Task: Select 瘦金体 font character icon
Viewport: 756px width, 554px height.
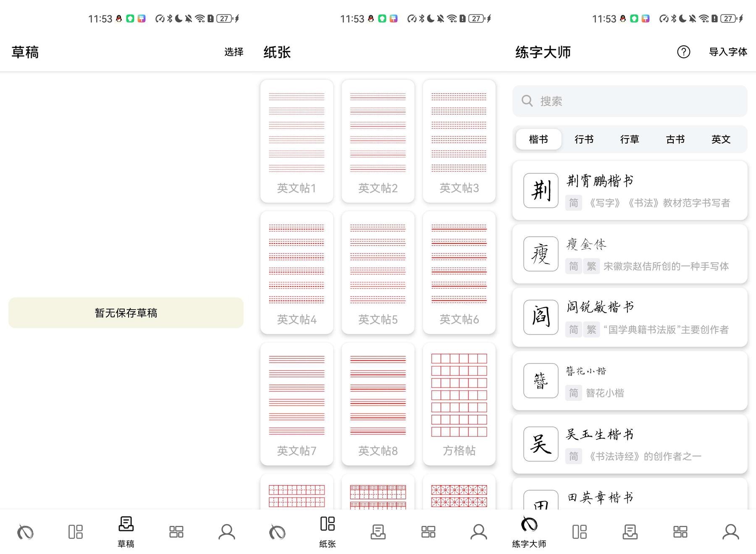Action: pos(541,254)
